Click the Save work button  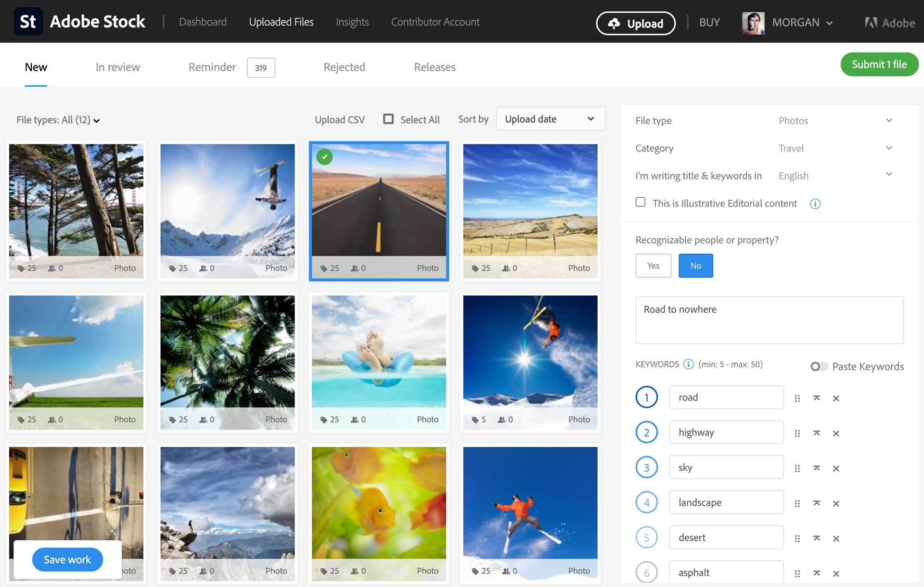click(x=67, y=559)
